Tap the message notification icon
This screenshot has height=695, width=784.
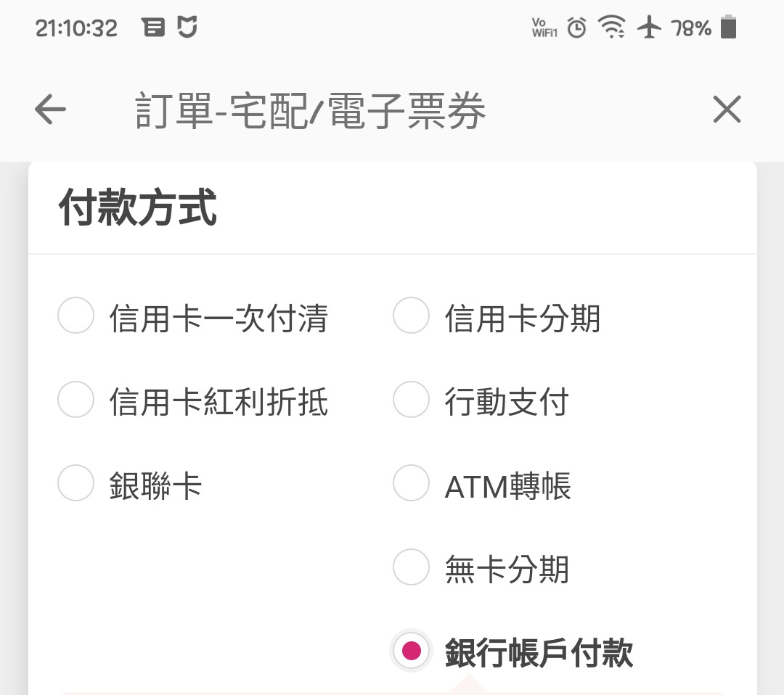(153, 28)
